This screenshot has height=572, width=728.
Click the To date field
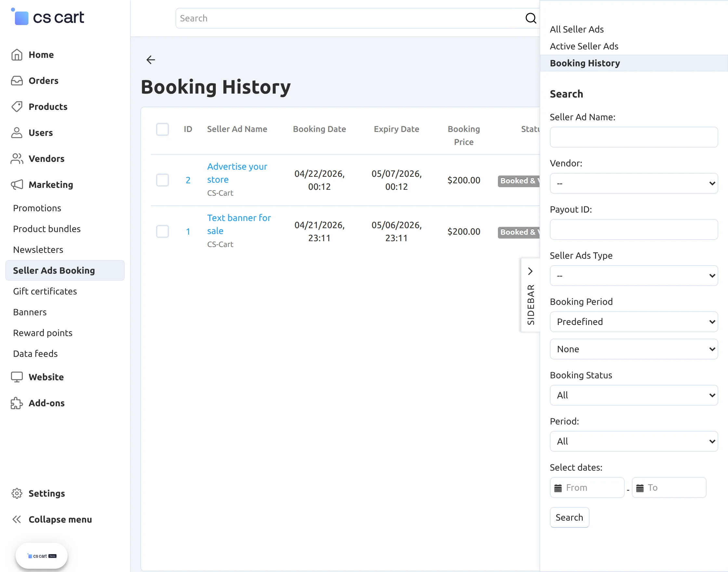tap(669, 488)
